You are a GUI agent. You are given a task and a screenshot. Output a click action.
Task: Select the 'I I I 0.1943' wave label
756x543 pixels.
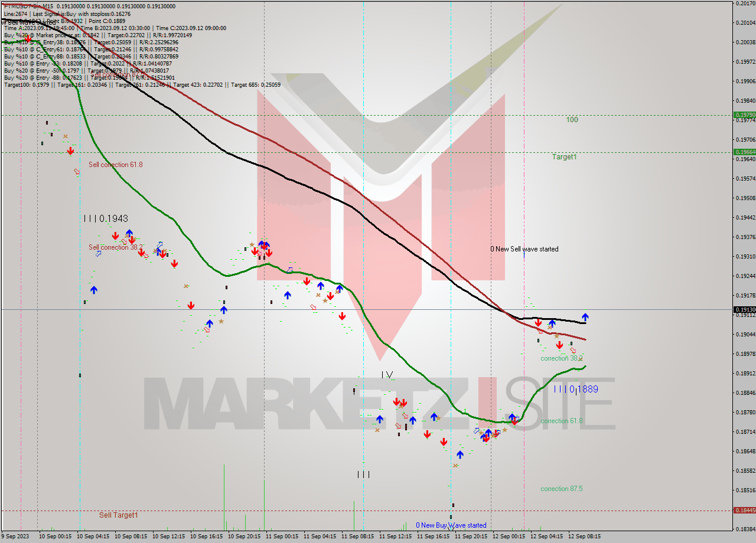point(106,218)
